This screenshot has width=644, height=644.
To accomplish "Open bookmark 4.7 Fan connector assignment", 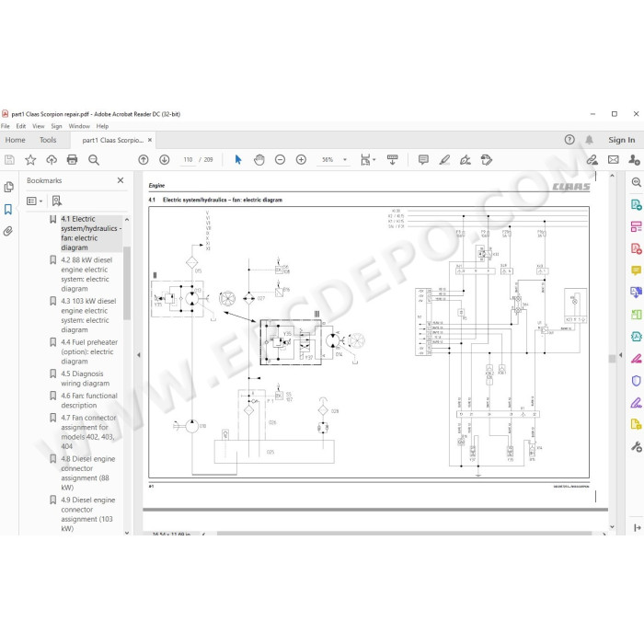I will 88,432.
